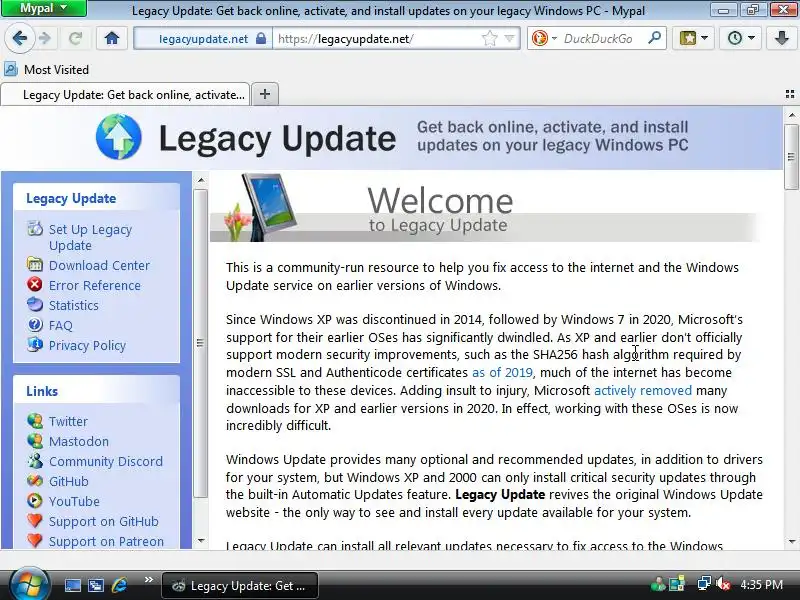Click the network tray icon

click(704, 584)
